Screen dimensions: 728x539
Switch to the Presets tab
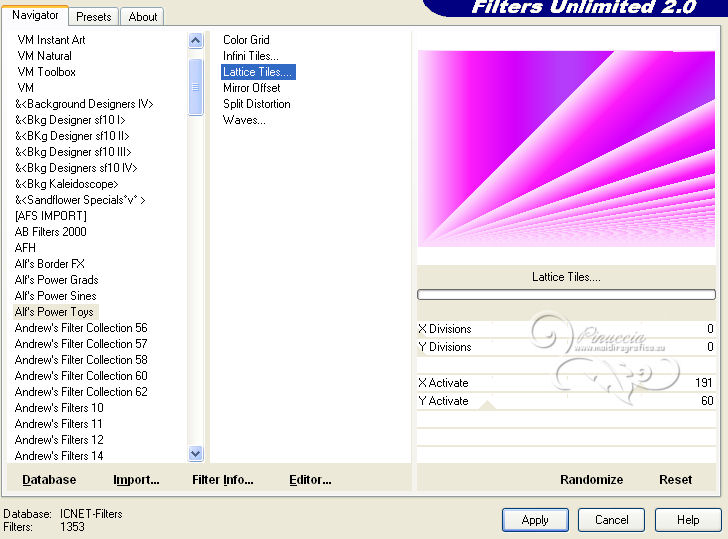94,17
